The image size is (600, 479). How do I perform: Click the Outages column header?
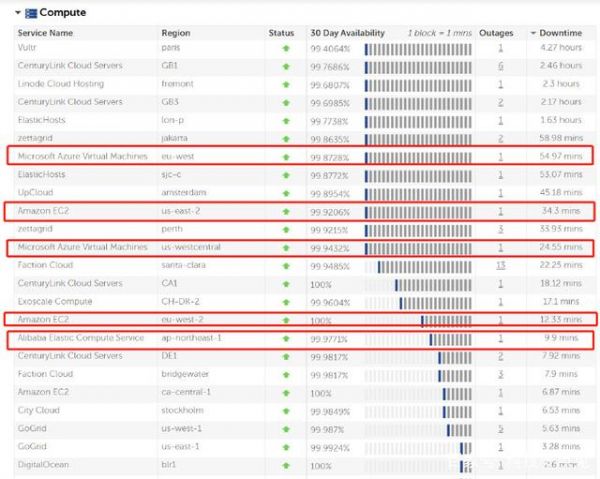coord(497,33)
